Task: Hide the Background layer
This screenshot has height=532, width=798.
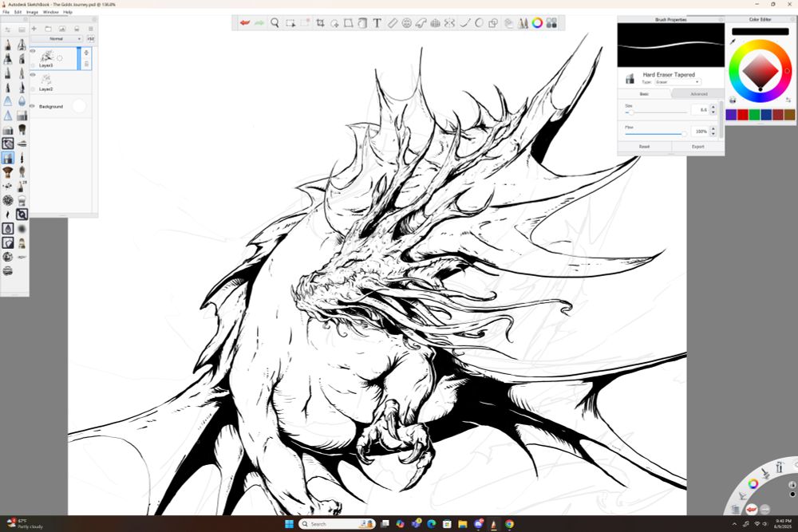Action: (33, 106)
